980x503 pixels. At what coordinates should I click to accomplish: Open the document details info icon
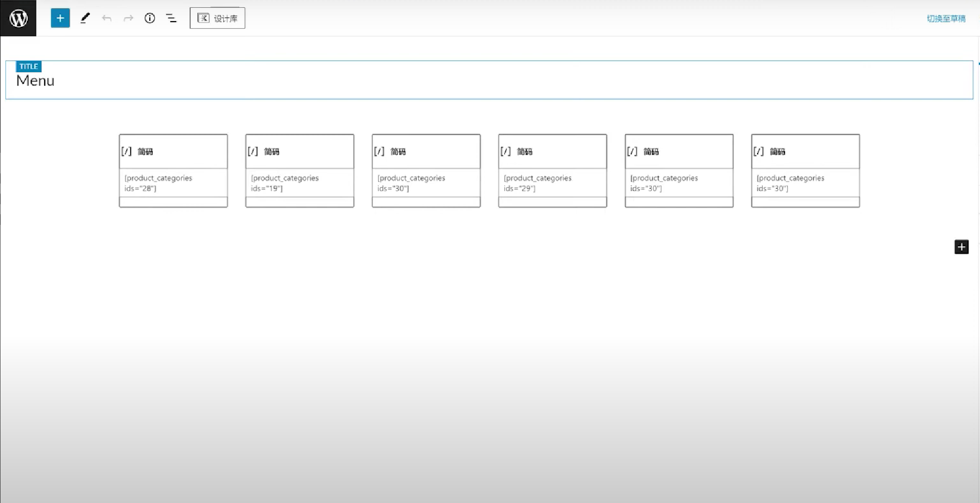[x=150, y=18]
